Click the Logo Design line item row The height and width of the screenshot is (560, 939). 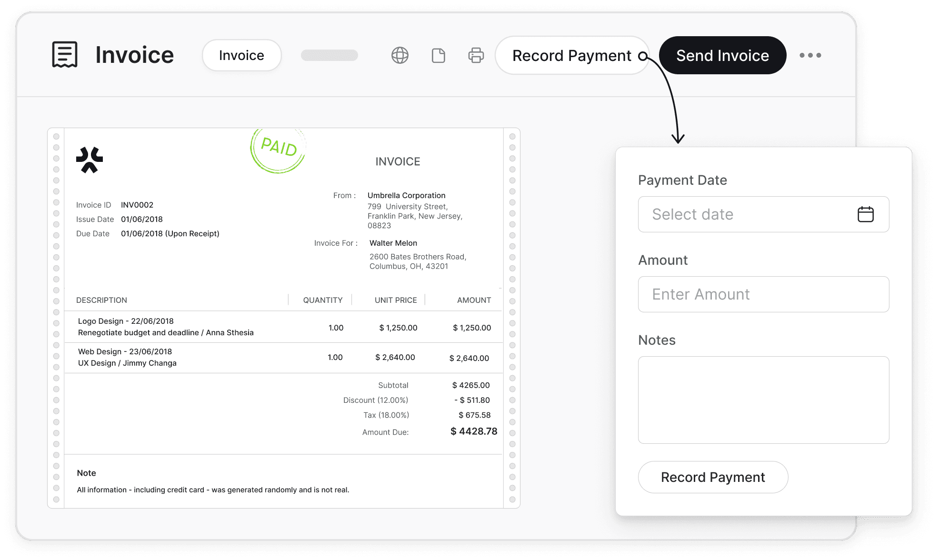pos(283,327)
